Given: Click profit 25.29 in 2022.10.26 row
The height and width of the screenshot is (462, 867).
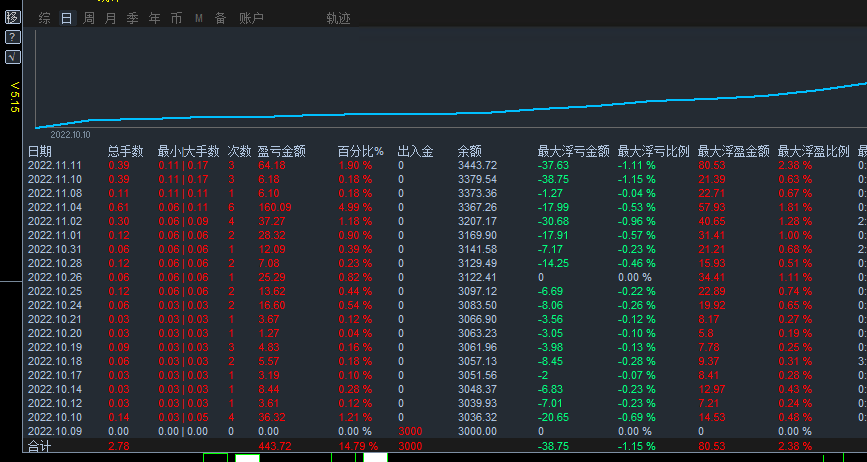Looking at the screenshot, I should tap(272, 277).
